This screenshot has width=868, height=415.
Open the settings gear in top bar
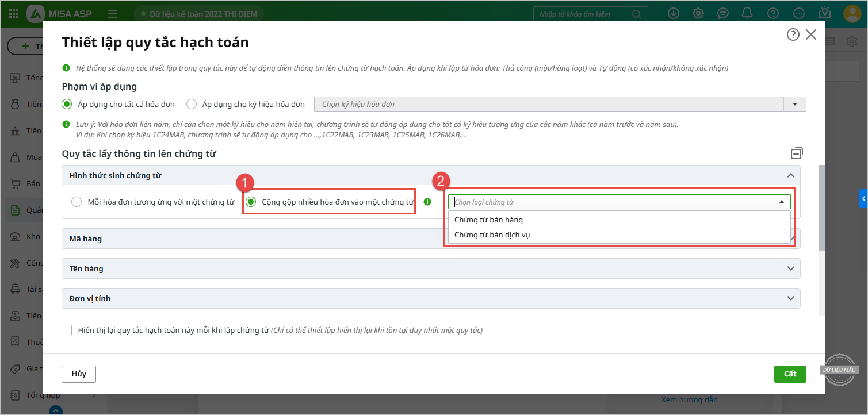click(x=698, y=13)
